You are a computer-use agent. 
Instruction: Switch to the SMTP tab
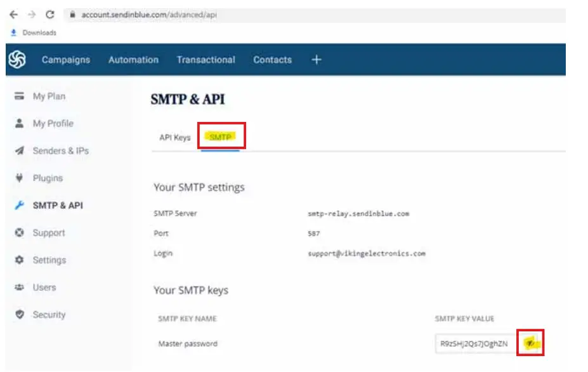(220, 137)
